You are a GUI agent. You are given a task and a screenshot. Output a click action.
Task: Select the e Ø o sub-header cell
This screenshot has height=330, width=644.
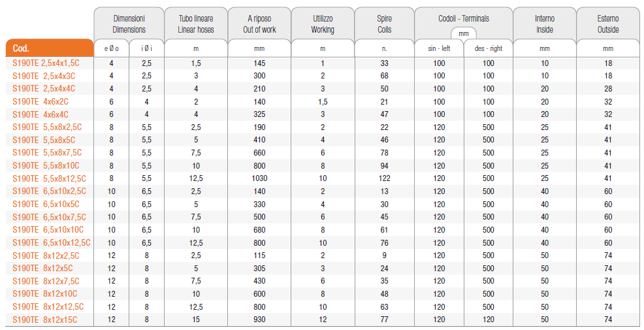[111, 49]
